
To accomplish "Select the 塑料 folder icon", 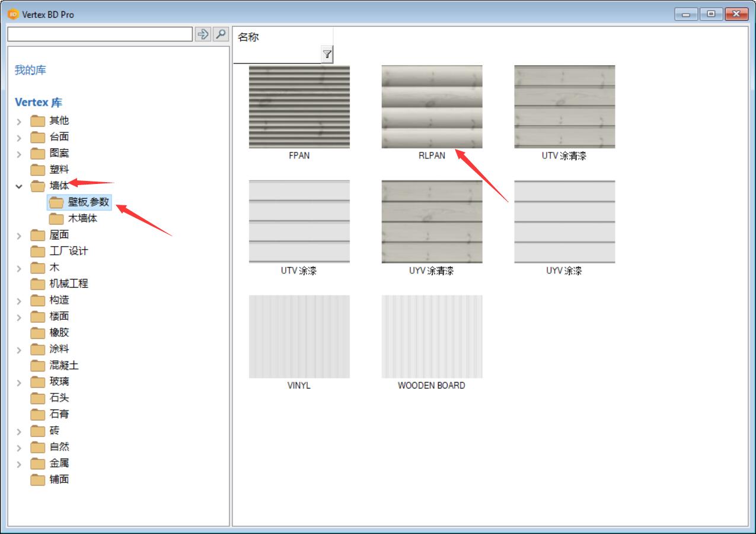I will 38,170.
